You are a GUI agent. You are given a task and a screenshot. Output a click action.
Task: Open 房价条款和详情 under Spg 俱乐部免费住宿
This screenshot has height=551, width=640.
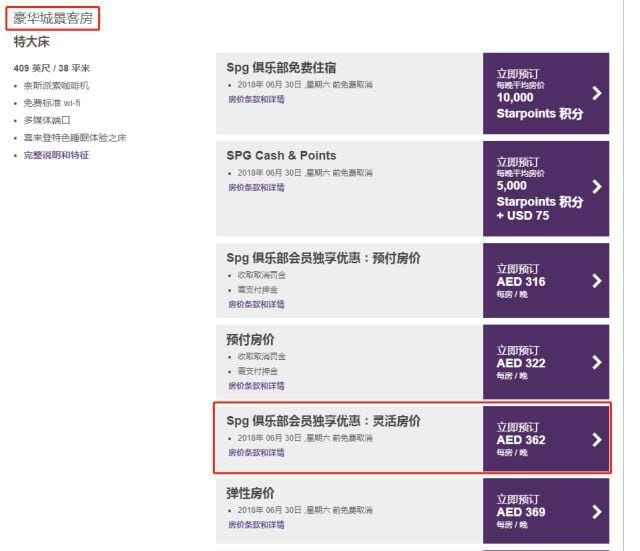coord(256,99)
